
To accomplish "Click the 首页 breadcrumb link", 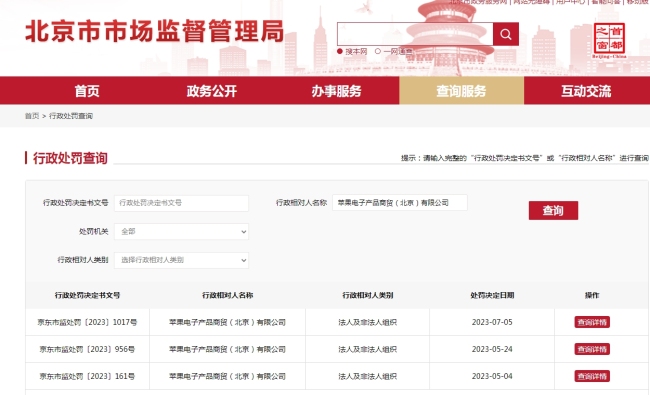I will (32, 116).
